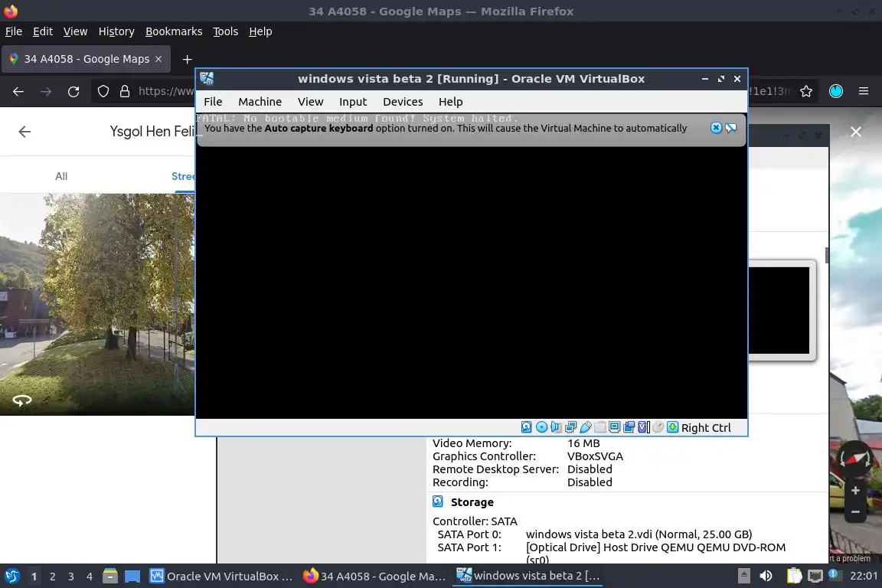Open the Firefox hamburger menu
The width and height of the screenshot is (882, 588).
[x=864, y=91]
